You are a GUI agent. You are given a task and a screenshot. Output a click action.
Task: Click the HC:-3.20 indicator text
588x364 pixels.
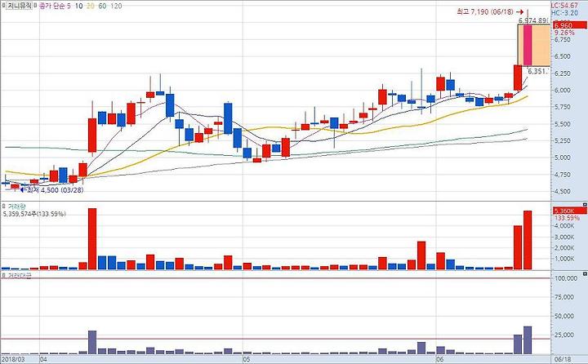[x=564, y=13]
